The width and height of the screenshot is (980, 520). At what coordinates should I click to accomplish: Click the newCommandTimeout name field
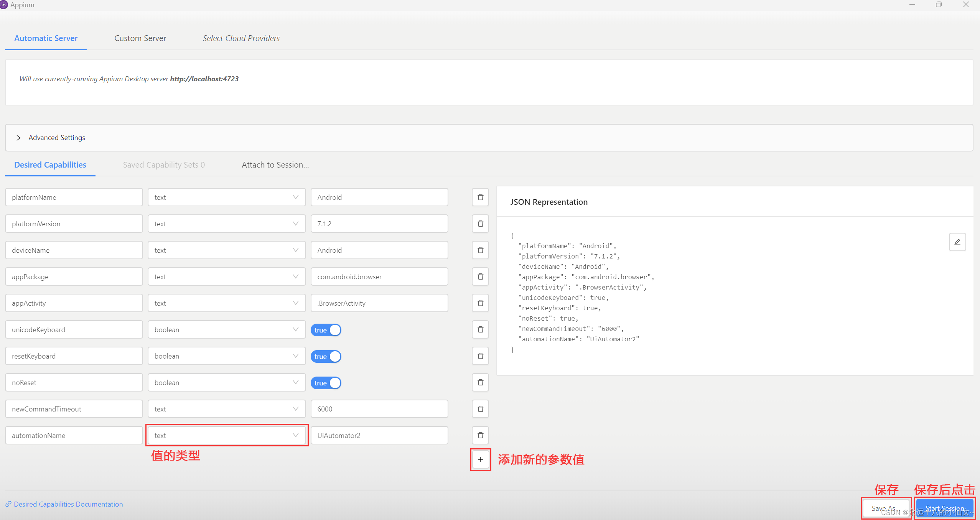(74, 409)
